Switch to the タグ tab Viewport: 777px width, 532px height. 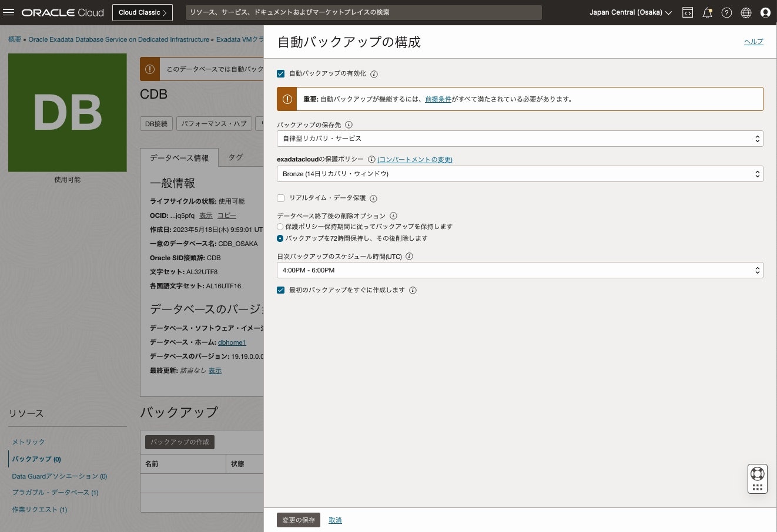tap(235, 157)
